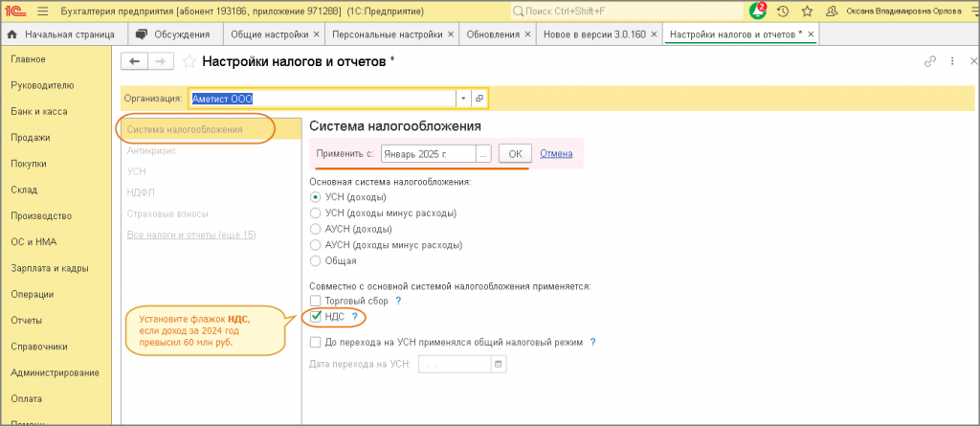Enable the Торговый сбор checkbox
The width and height of the screenshot is (980, 426).
click(316, 301)
